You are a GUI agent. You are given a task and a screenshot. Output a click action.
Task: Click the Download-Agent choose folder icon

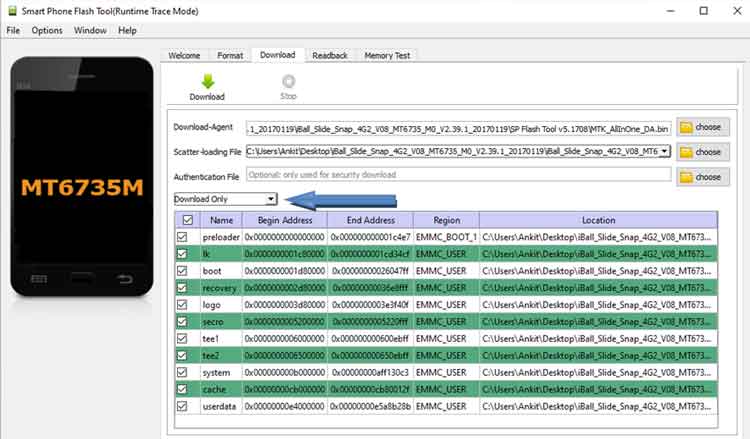coord(686,127)
